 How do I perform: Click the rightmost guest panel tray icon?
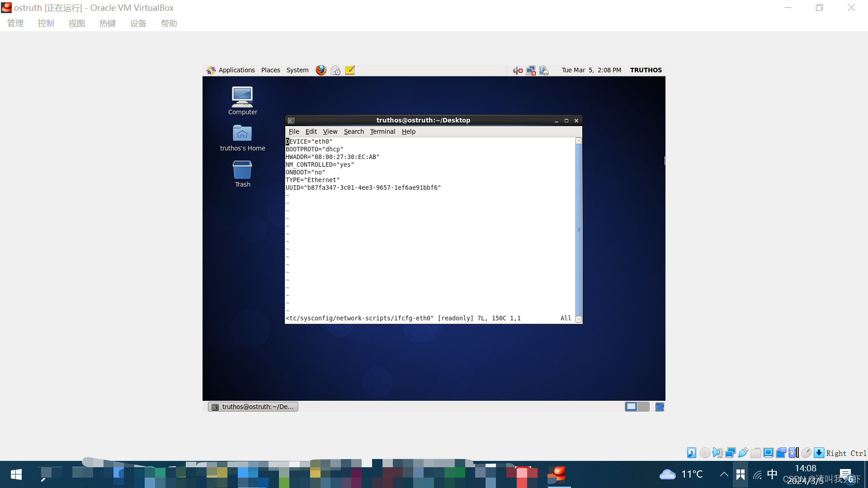point(544,70)
